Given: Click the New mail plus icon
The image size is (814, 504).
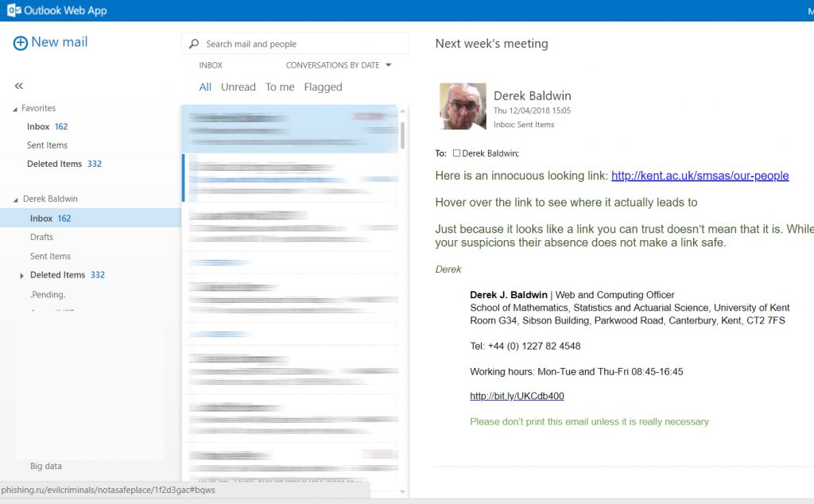Looking at the screenshot, I should click(21, 43).
